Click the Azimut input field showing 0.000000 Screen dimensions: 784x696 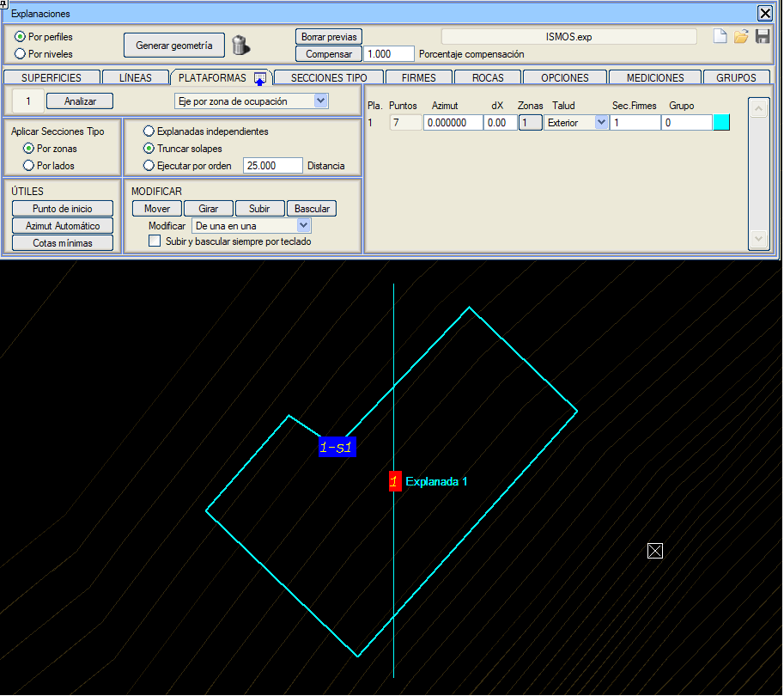pyautogui.click(x=453, y=123)
